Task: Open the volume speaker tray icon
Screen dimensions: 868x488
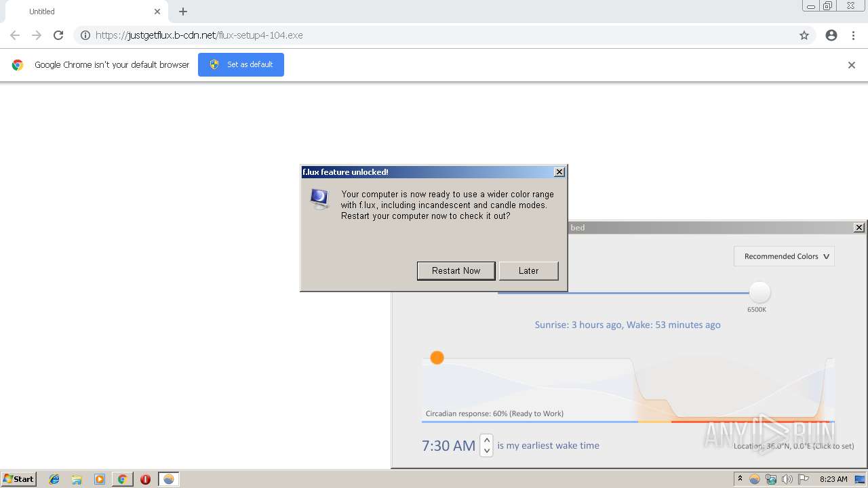Action: pyautogui.click(x=787, y=479)
